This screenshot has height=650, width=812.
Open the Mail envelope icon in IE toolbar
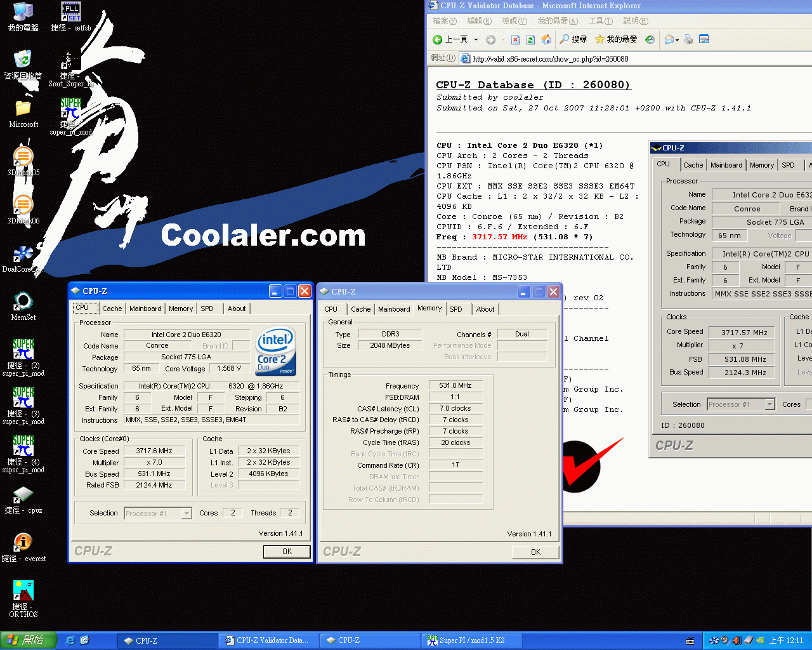point(669,39)
